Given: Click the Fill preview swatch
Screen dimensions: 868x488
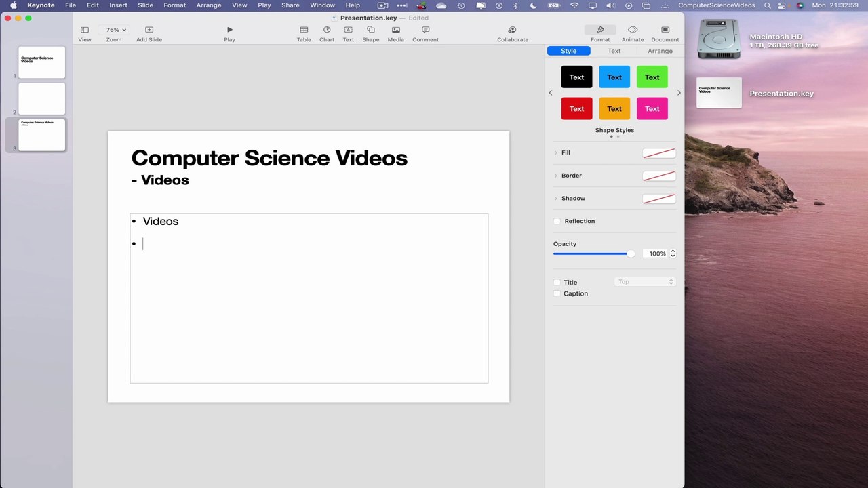Looking at the screenshot, I should coord(659,153).
